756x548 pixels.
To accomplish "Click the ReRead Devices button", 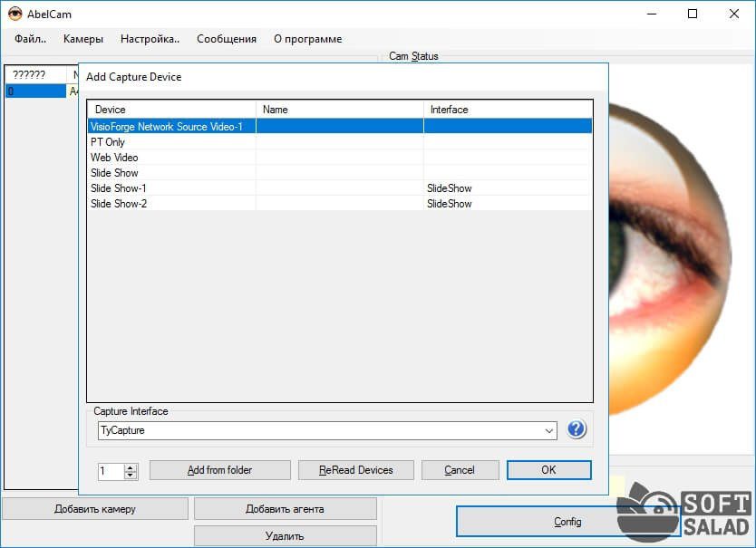I will [356, 470].
